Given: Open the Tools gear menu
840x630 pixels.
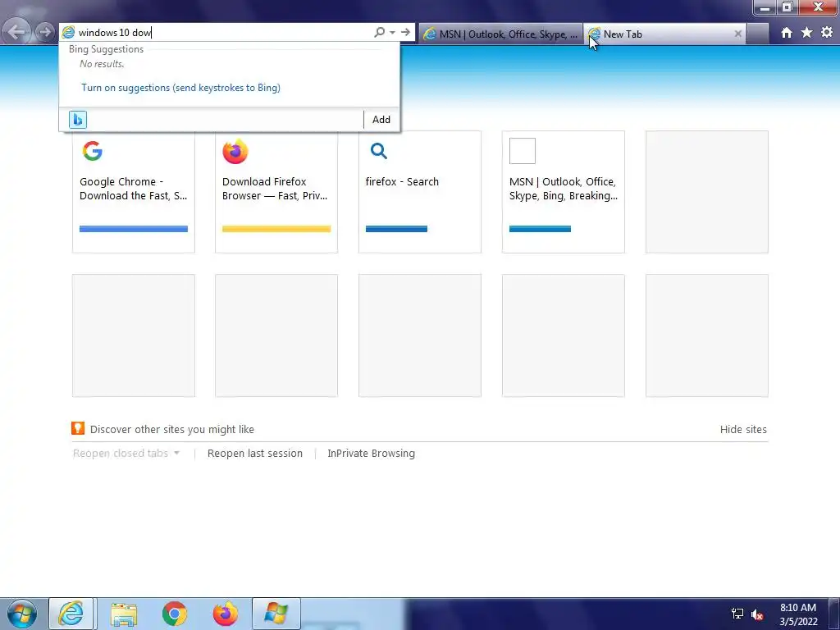Looking at the screenshot, I should coord(827,33).
